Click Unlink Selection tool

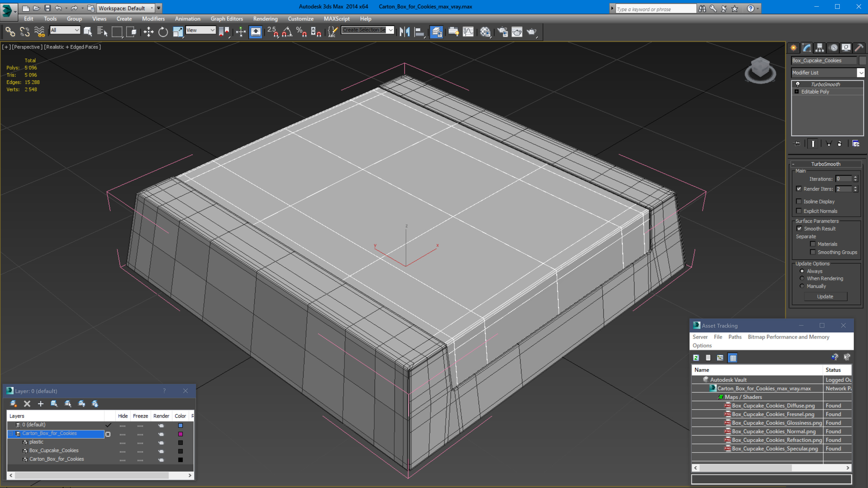(x=25, y=32)
